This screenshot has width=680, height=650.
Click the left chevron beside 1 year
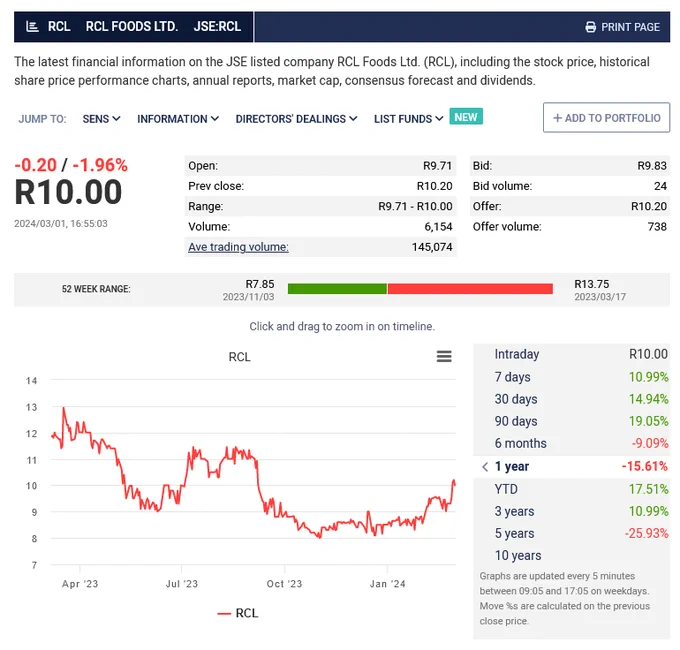(485, 467)
